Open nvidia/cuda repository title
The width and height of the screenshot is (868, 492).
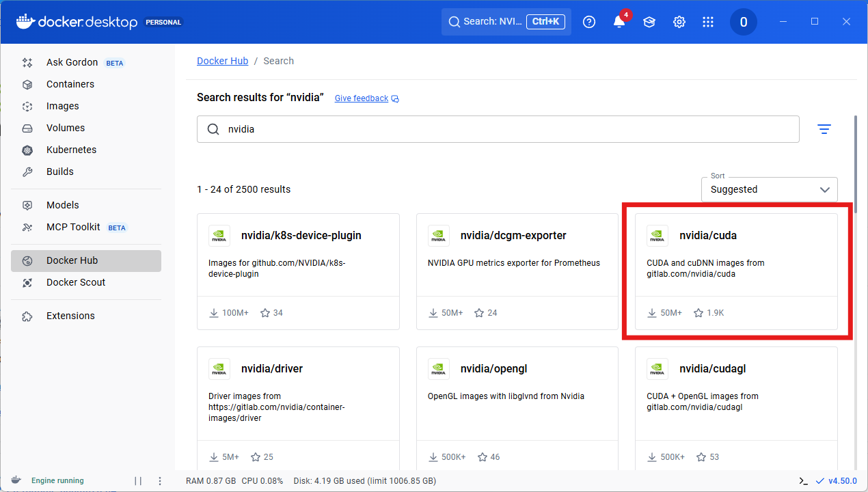point(708,235)
